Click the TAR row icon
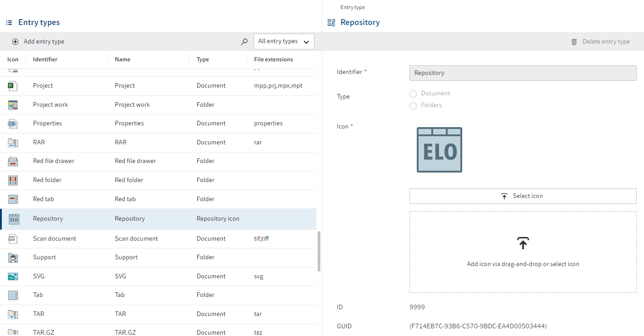 (x=13, y=314)
